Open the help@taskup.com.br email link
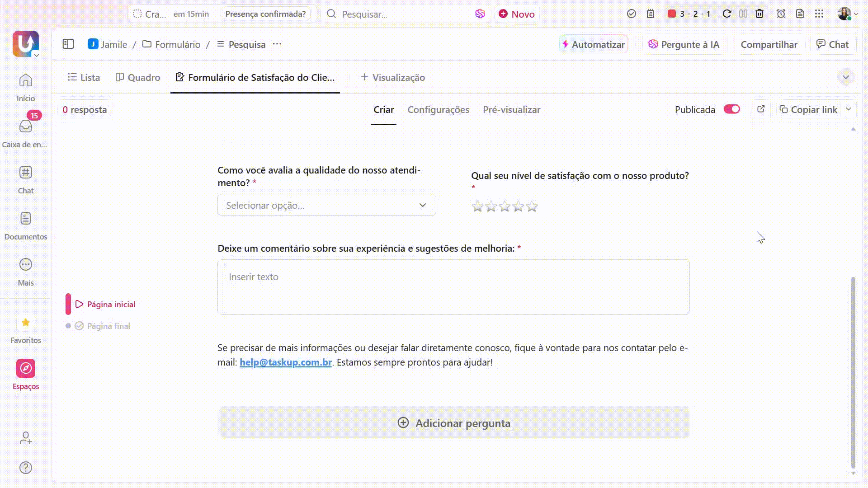Image resolution: width=868 pixels, height=488 pixels. pyautogui.click(x=286, y=362)
